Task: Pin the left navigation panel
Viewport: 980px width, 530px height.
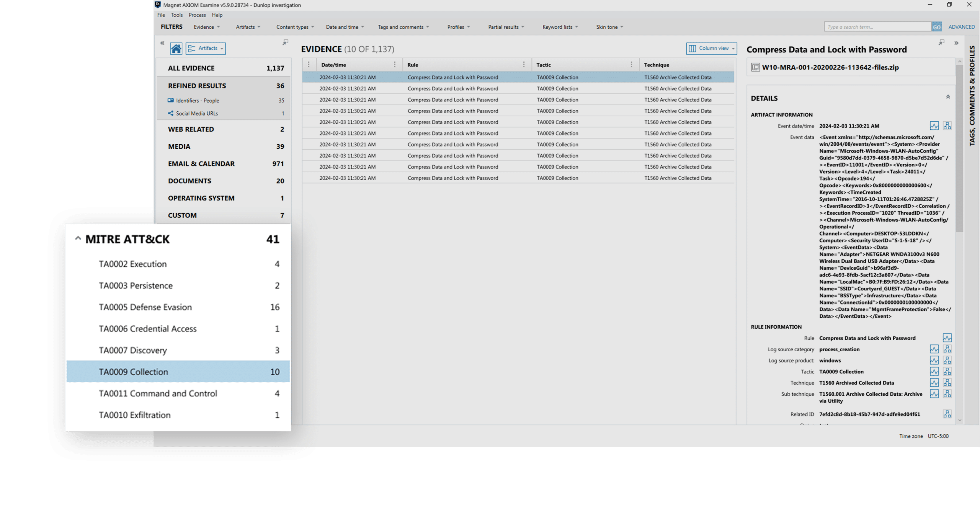Action: pyautogui.click(x=285, y=42)
